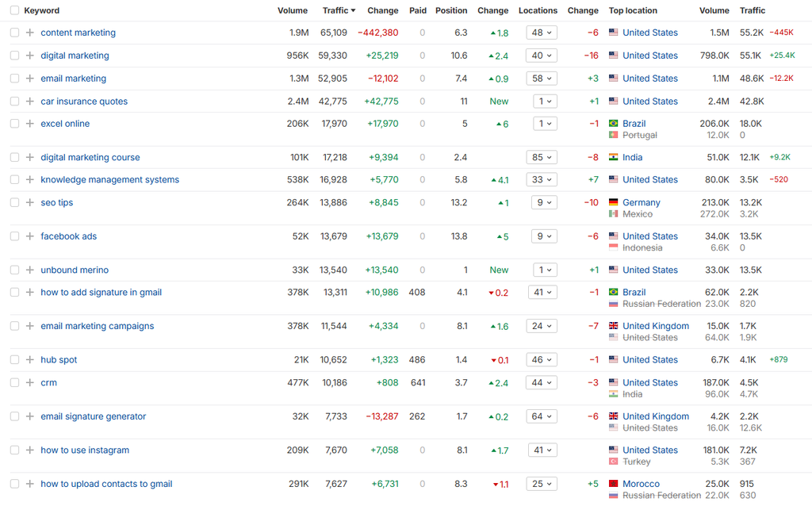Click the plus icon beside excel online
This screenshot has width=812, height=506.
[30, 123]
